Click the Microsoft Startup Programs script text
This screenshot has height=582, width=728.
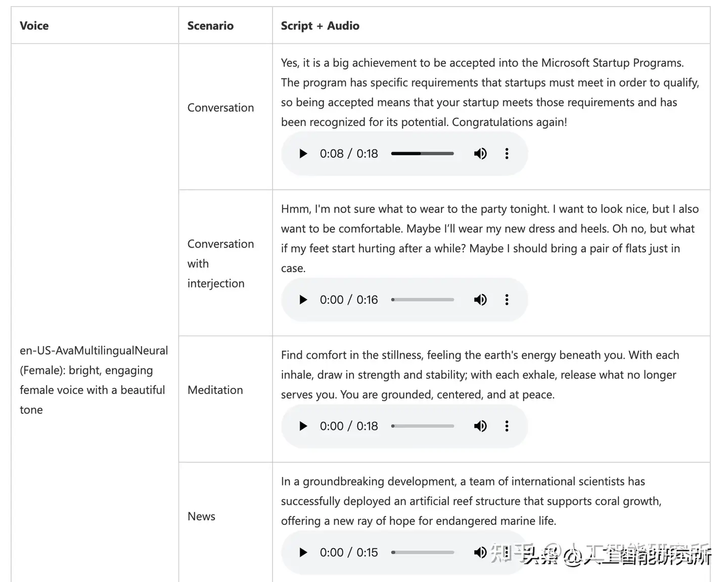point(490,92)
